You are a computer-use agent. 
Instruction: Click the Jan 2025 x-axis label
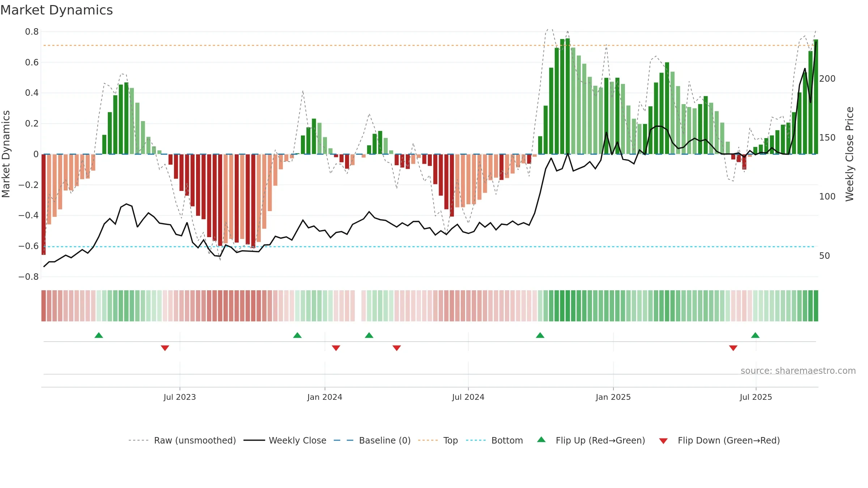[x=613, y=397]
